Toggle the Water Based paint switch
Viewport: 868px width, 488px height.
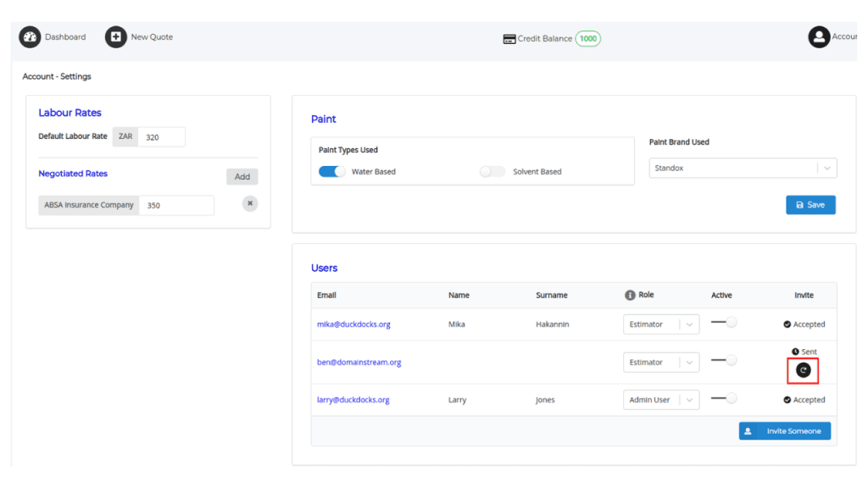pyautogui.click(x=331, y=172)
